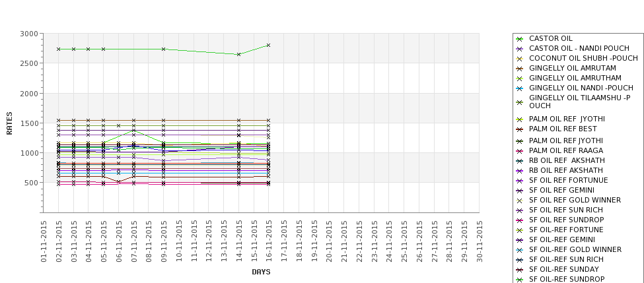Select the SF OIL-REF SUN RICH legend label
The width and height of the screenshot is (644, 283).
pyautogui.click(x=566, y=259)
